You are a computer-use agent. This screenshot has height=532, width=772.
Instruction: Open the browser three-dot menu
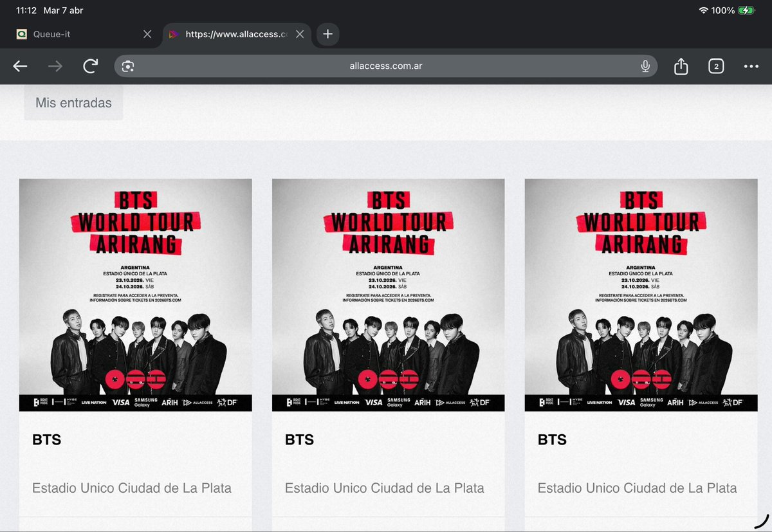coord(751,66)
